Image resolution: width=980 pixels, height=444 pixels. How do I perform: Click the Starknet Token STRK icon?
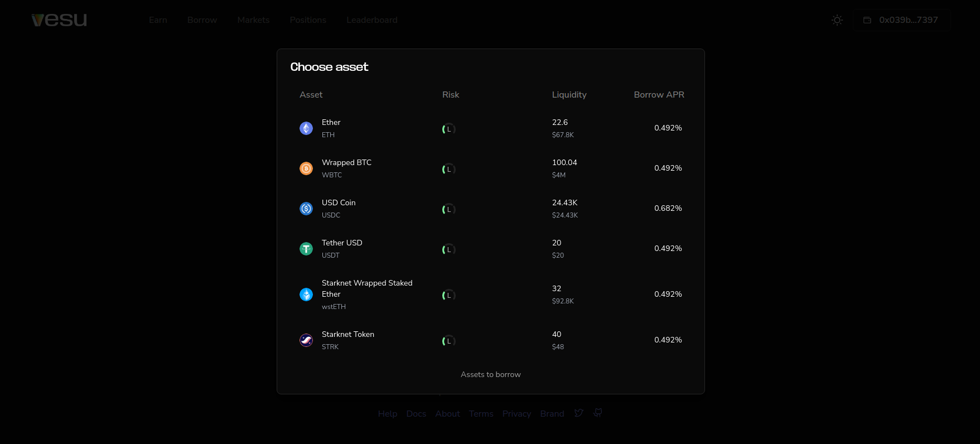(306, 340)
